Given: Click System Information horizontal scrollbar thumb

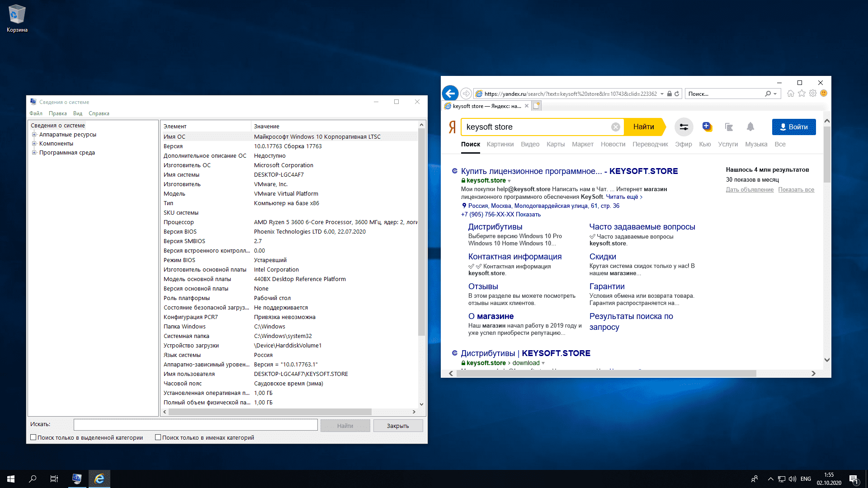Looking at the screenshot, I should click(x=270, y=412).
